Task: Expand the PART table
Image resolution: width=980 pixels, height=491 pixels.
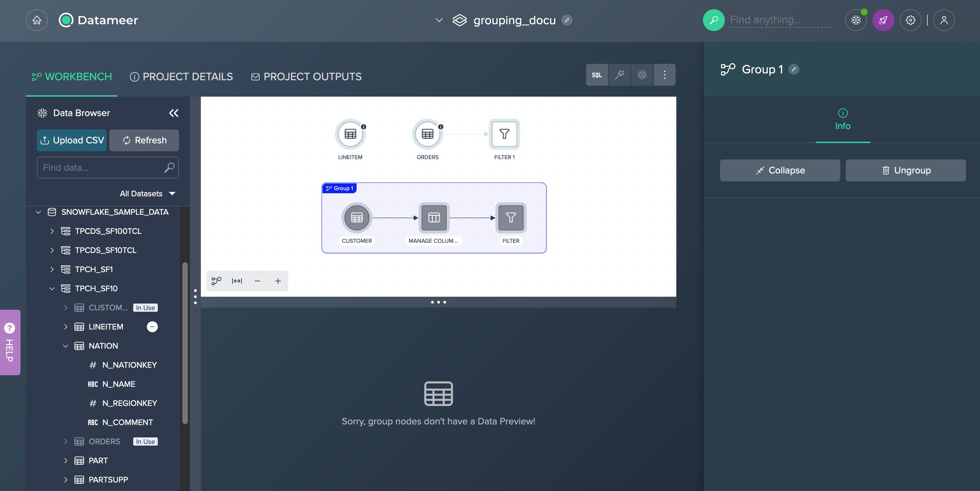Action: pyautogui.click(x=66, y=461)
